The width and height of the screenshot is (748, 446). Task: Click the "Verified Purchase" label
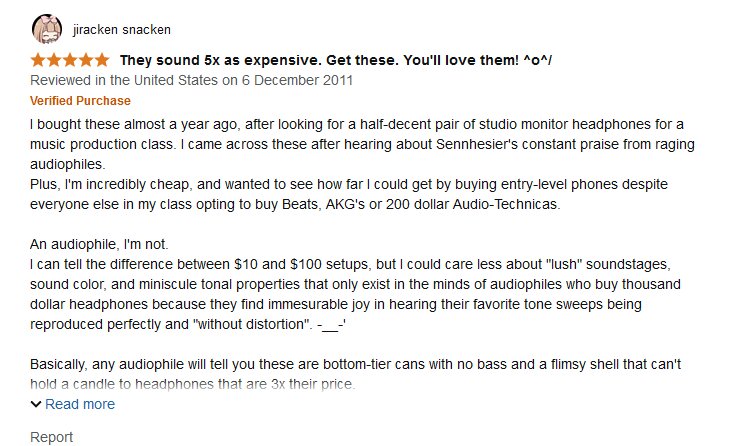tap(80, 101)
